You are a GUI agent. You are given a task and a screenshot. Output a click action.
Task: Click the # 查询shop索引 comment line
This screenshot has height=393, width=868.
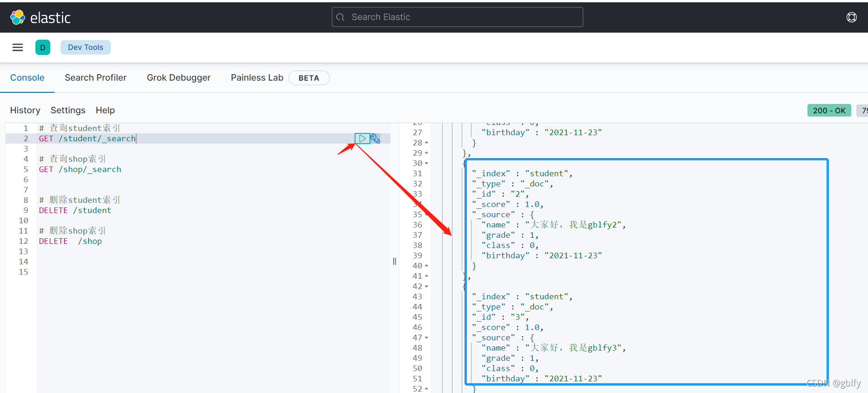tap(73, 159)
